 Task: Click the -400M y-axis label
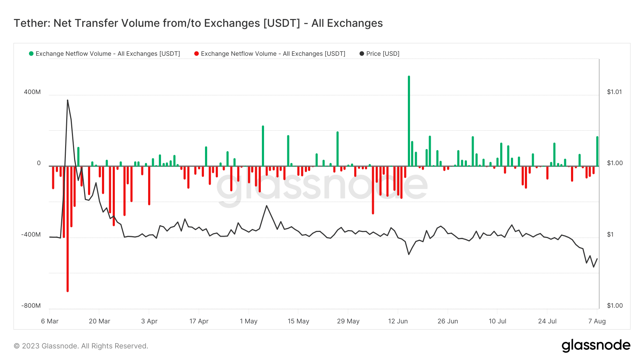coord(31,235)
